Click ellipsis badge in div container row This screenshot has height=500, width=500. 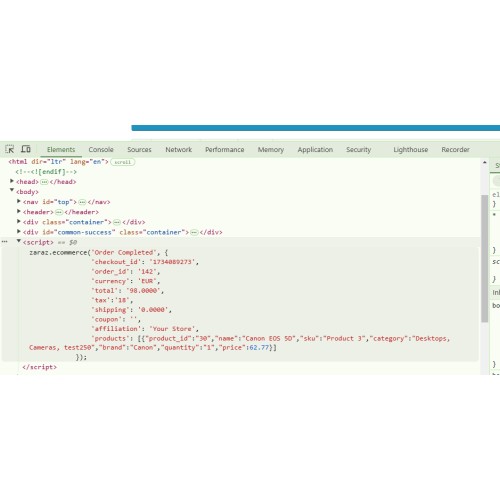click(x=117, y=222)
